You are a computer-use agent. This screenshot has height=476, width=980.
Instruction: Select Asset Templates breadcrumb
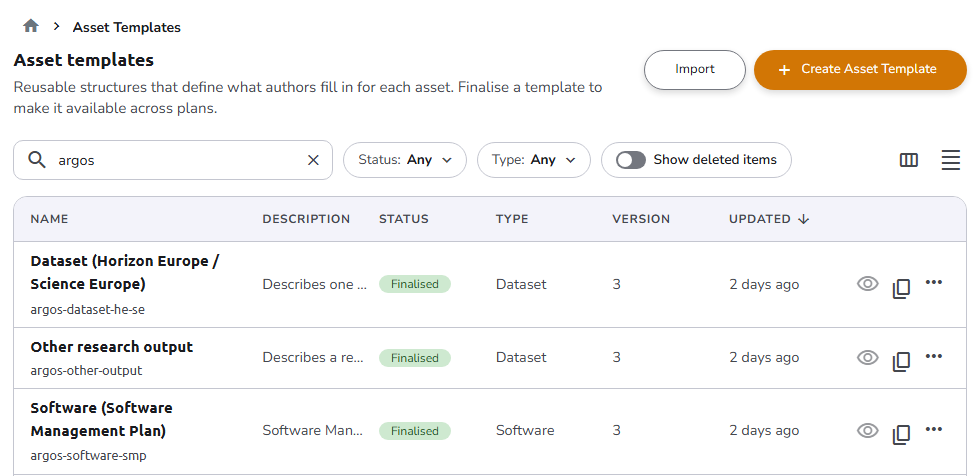[126, 27]
